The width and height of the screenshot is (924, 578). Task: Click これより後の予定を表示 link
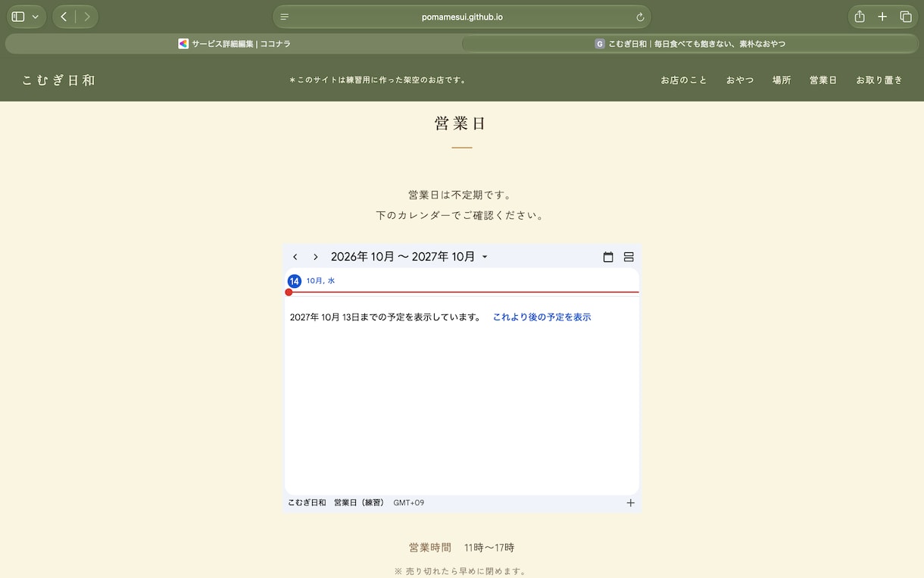point(542,317)
